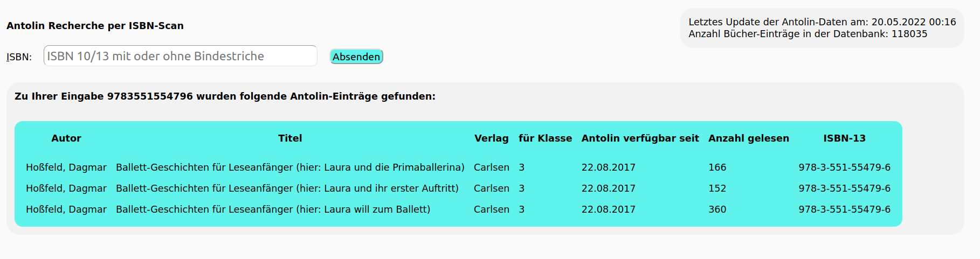The width and height of the screenshot is (980, 259).
Task: Click the Anzahl gelesen column header
Action: coord(748,138)
